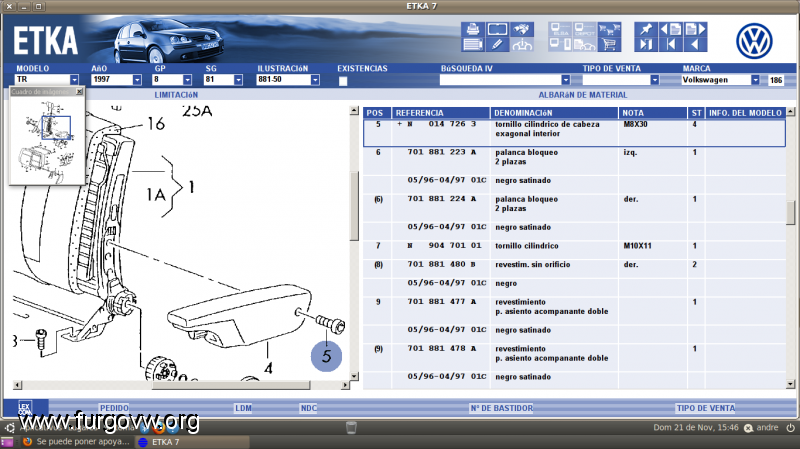
Task: Click the parts list vertical scrollbar thumb
Action: (791, 213)
